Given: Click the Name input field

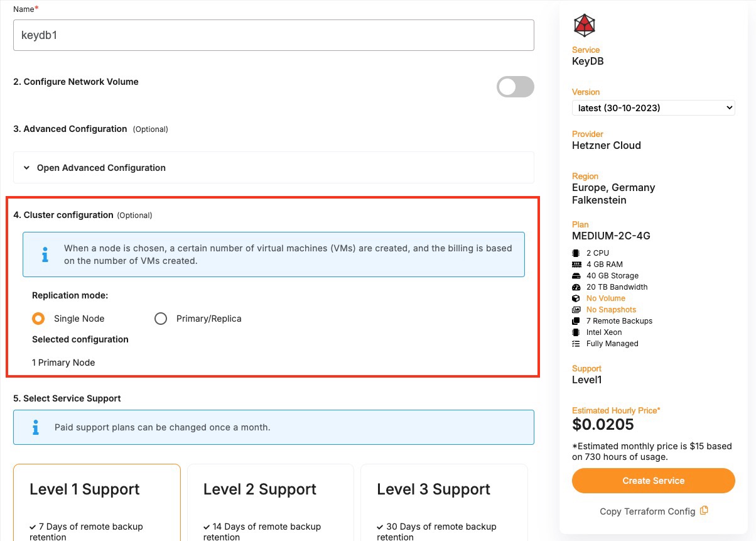Looking at the screenshot, I should (274, 35).
